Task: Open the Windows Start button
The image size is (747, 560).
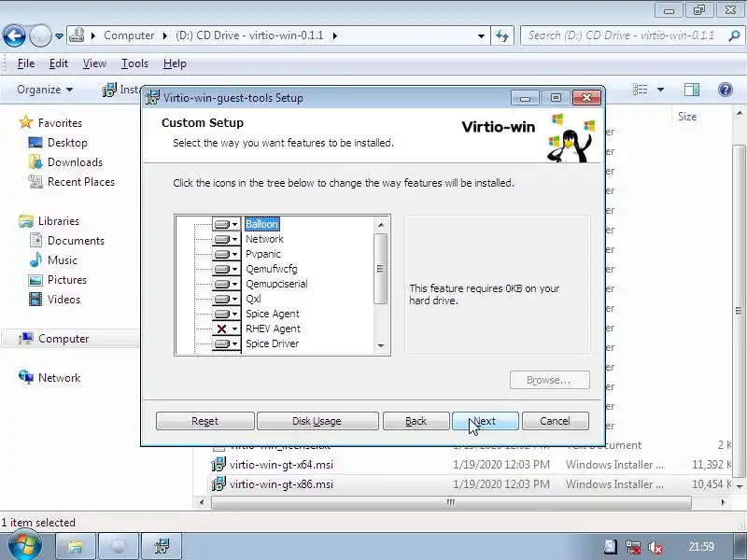Action: (24, 546)
